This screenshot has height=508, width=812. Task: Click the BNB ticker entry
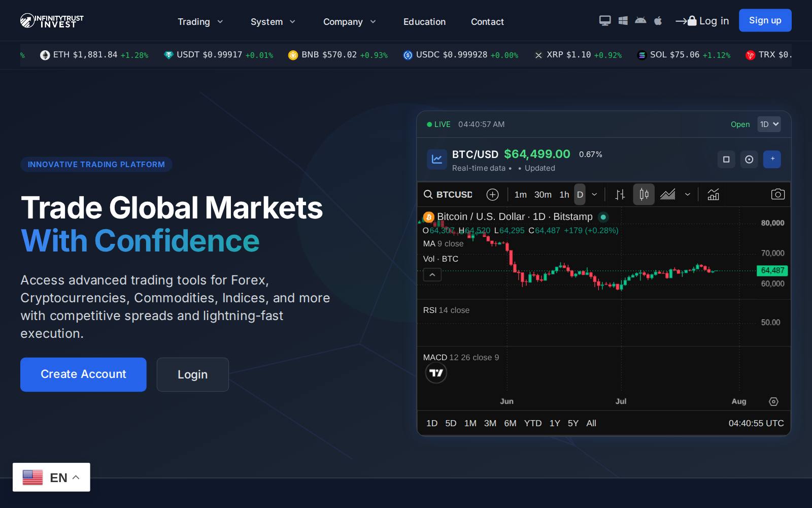337,55
